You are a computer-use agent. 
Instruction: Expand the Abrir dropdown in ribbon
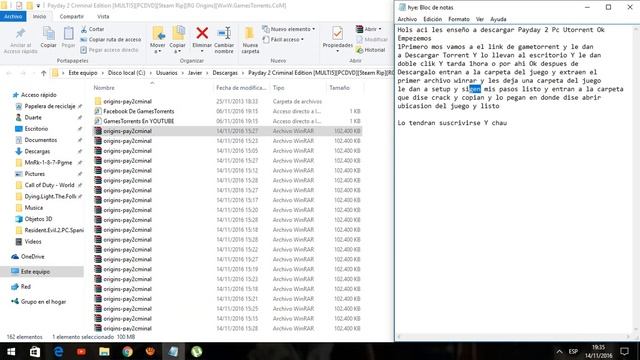[369, 29]
